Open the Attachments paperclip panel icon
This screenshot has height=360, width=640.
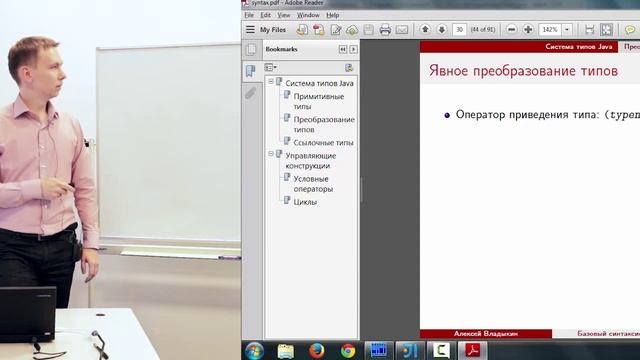click(x=251, y=93)
